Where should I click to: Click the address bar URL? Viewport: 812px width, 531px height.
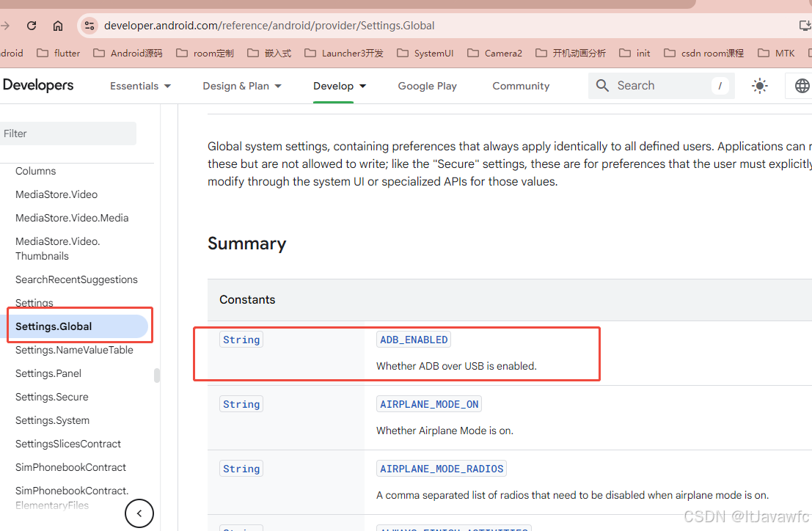(x=268, y=26)
